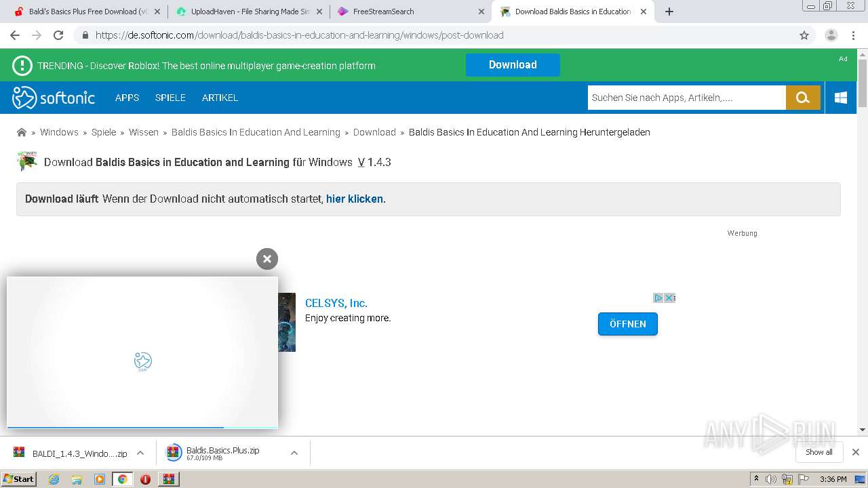Click the system clock showing 3:36 PM
Viewport: 868px width, 488px height.
click(833, 479)
